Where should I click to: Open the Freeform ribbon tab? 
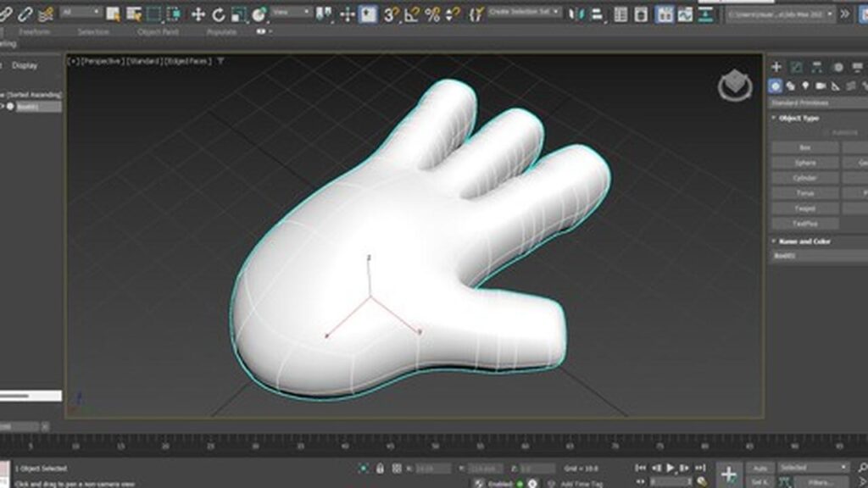point(35,32)
